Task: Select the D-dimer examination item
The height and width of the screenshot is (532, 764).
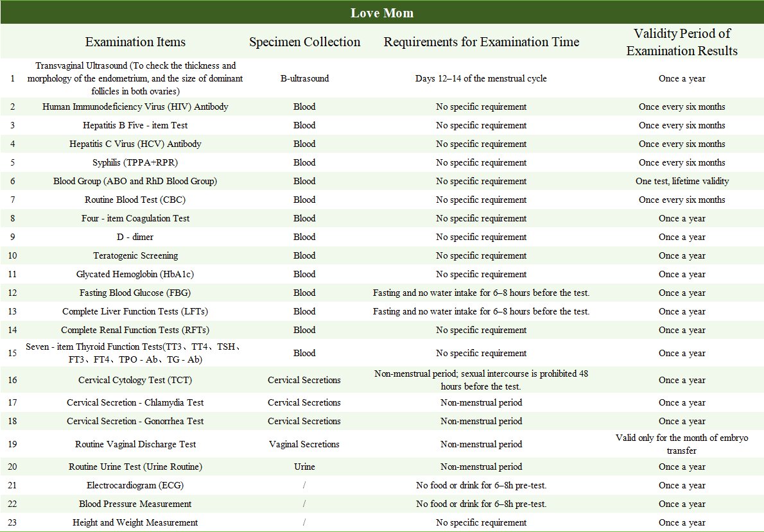Action: tap(135, 237)
